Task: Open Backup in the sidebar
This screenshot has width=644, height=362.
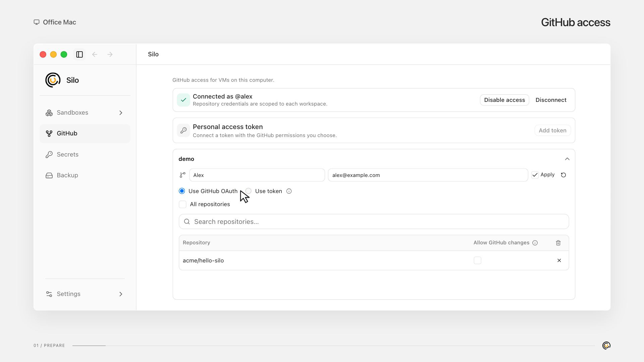Action: click(85, 175)
